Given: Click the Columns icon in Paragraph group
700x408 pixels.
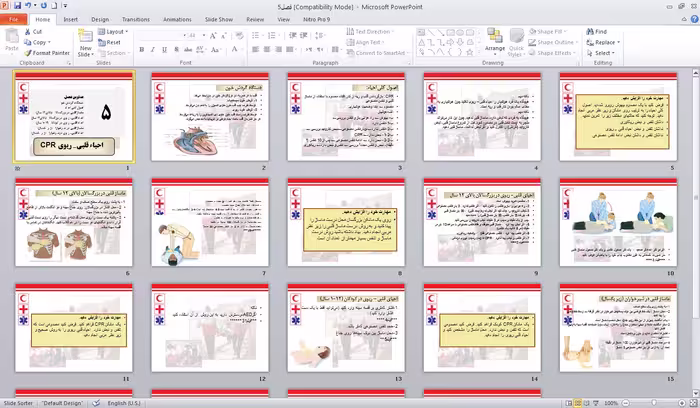Looking at the screenshot, I should (337, 50).
